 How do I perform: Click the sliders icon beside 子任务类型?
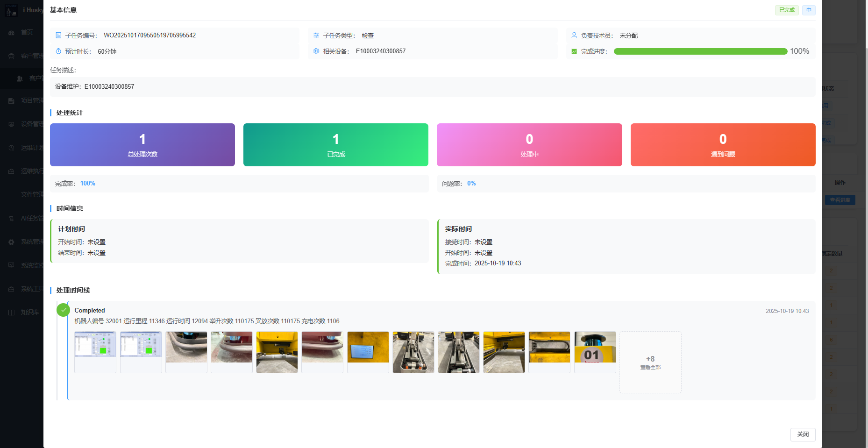pyautogui.click(x=316, y=36)
